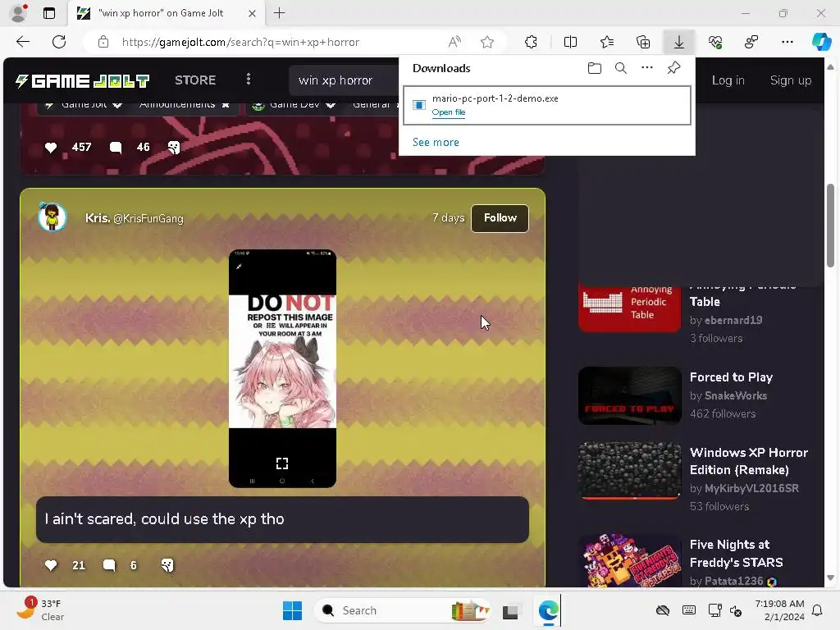Open tab actions menu icon
Viewport: 840px width, 630px height.
[x=48, y=13]
